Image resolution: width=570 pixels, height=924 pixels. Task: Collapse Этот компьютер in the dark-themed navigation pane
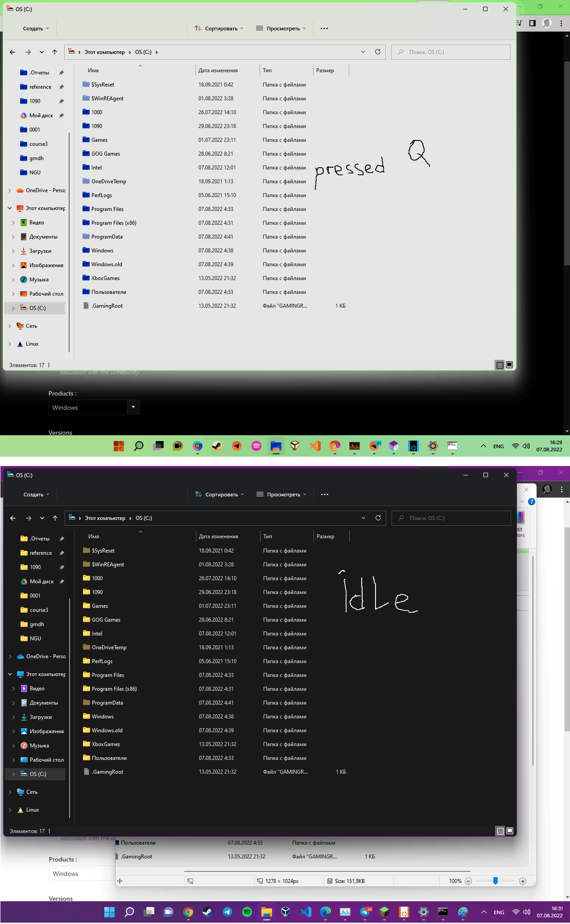pyautogui.click(x=10, y=675)
